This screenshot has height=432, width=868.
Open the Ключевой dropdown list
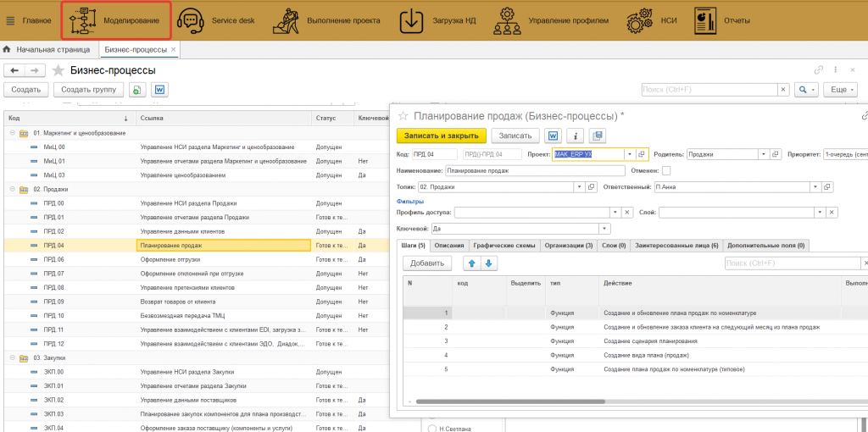click(604, 229)
